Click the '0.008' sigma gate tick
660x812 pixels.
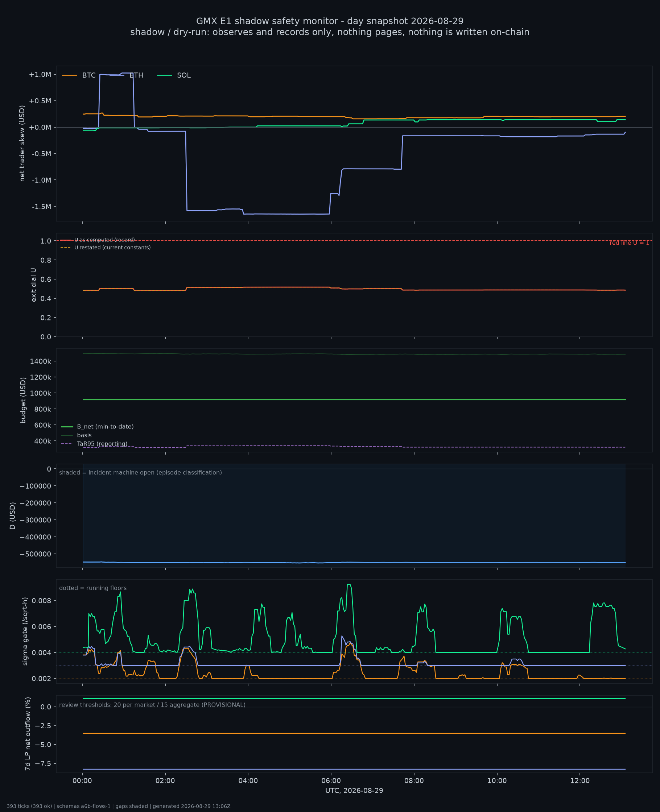[41, 601]
